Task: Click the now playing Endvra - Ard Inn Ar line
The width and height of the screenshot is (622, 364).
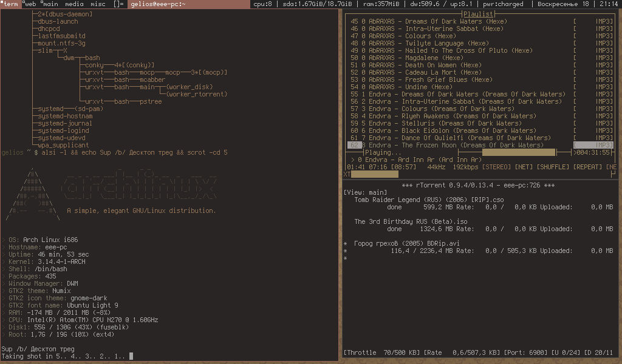Action: (416, 160)
